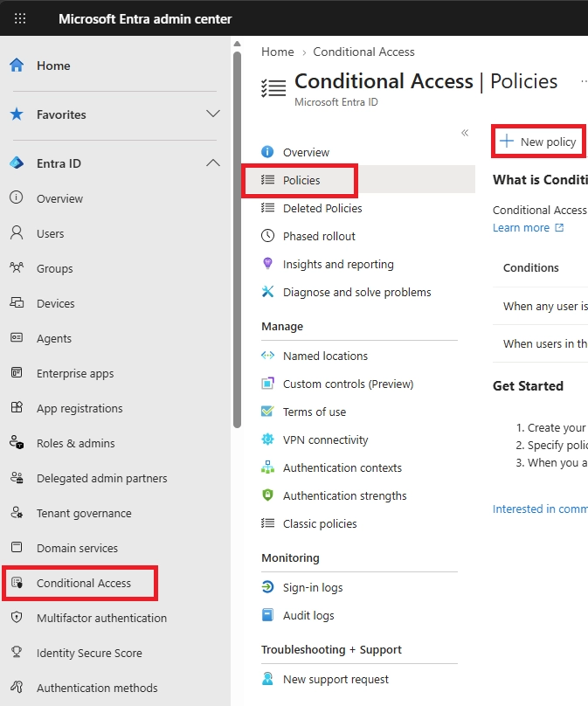Click the Multifactor authentication shield icon
The width and height of the screenshot is (588, 706).
coord(17,617)
